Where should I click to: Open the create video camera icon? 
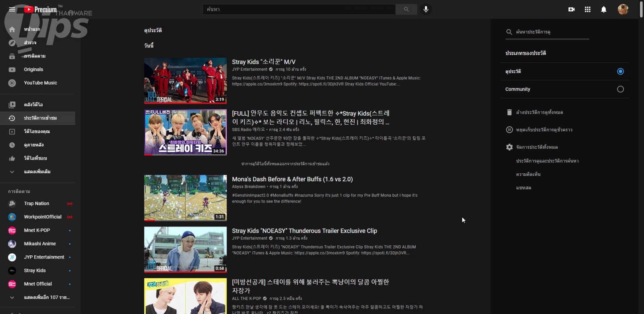572,9
